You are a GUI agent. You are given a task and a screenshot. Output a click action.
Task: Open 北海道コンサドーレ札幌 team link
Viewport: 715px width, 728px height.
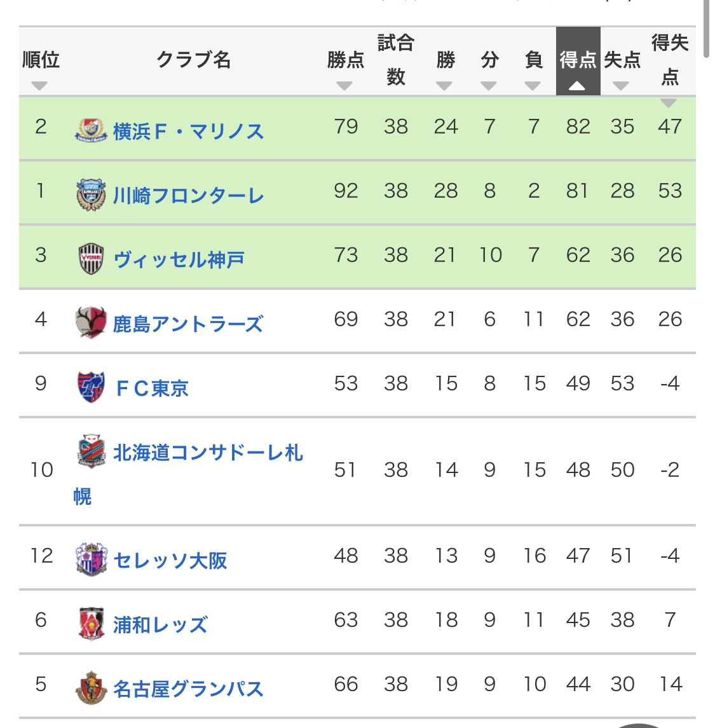[x=188, y=474]
